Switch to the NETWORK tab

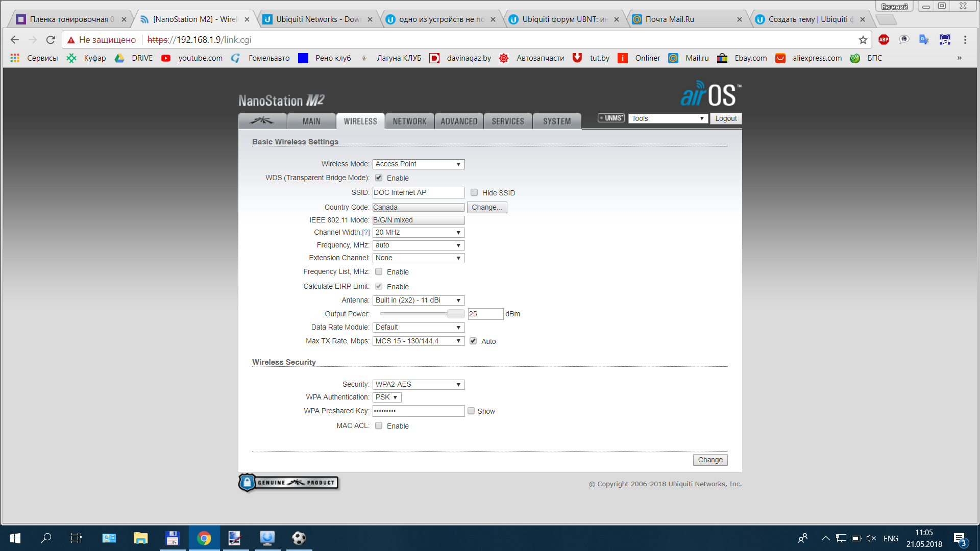409,121
